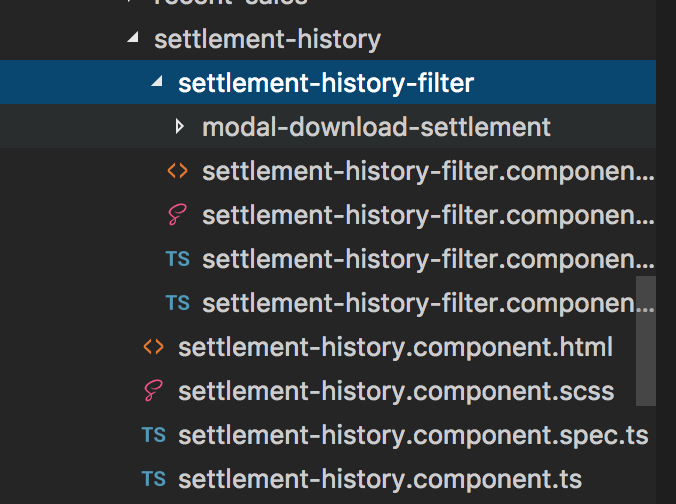Open the settlement-history-filter HTML component file name
The height and width of the screenshot is (504, 676).
(427, 171)
